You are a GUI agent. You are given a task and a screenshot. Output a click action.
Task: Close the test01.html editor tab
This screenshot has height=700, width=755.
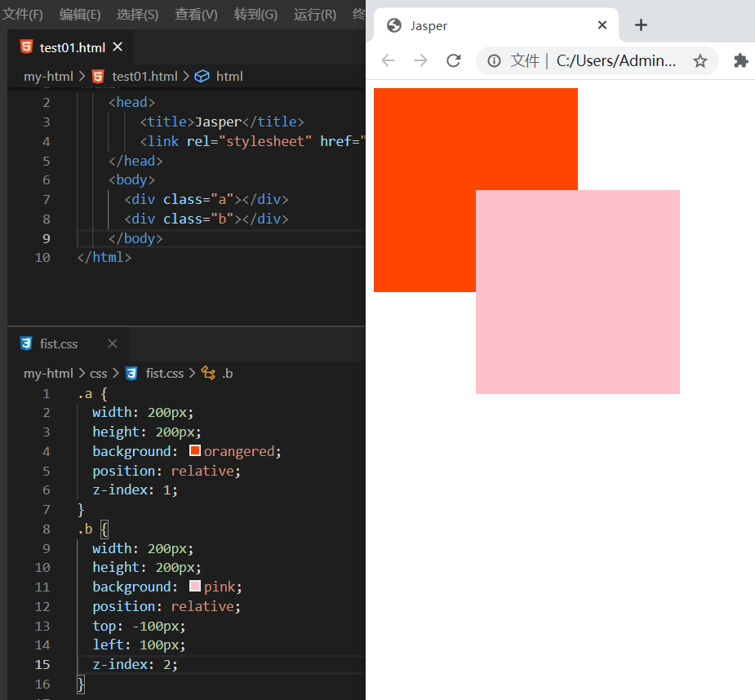coord(118,47)
